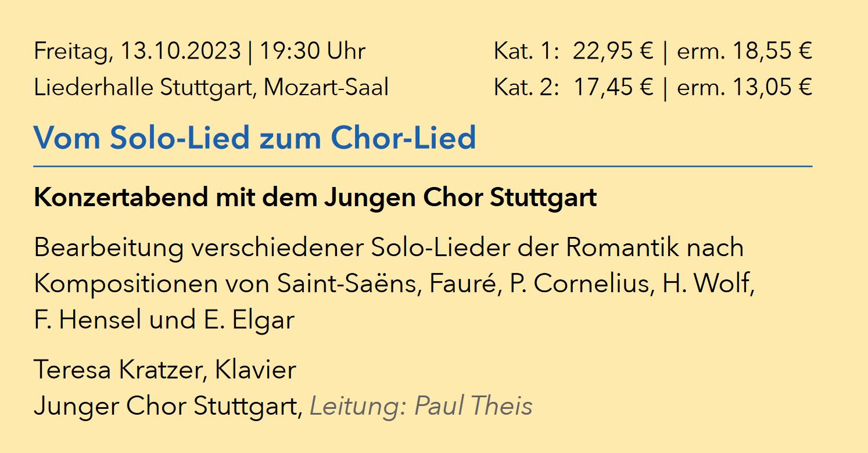868x453 pixels.
Task: Click the word Bearbeitung in the description
Action: pos(108,248)
